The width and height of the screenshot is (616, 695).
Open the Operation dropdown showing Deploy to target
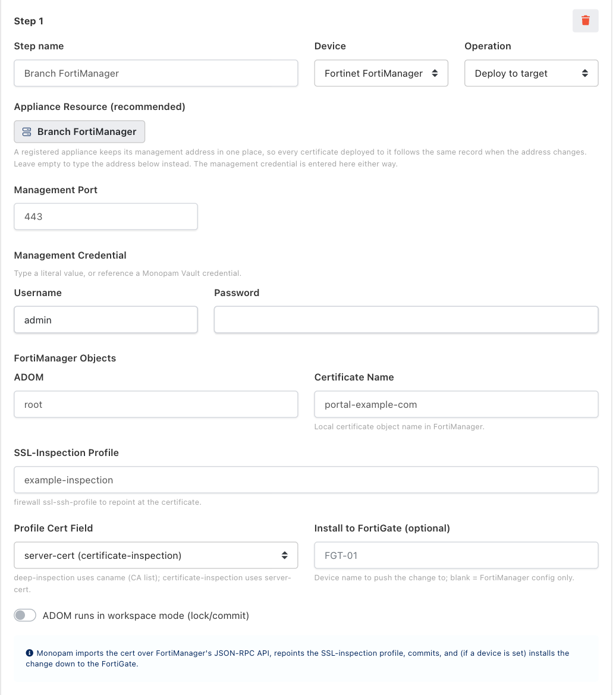(x=531, y=73)
